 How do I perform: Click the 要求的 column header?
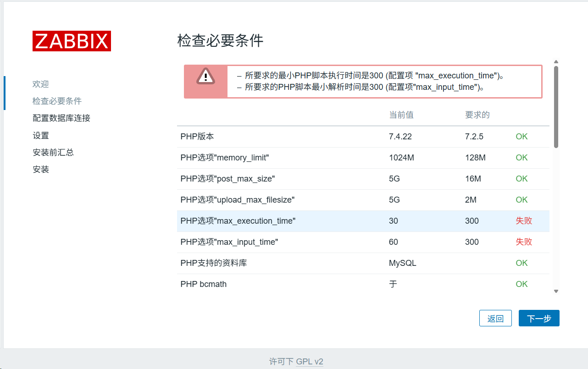477,115
